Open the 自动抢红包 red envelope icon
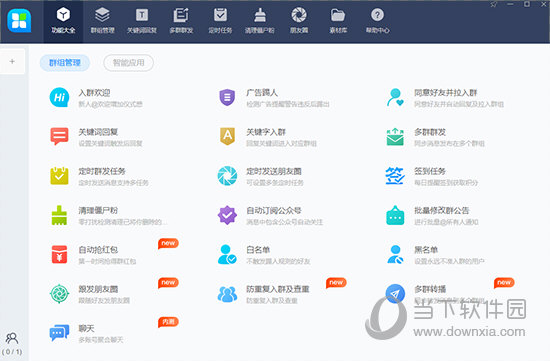 [59, 254]
